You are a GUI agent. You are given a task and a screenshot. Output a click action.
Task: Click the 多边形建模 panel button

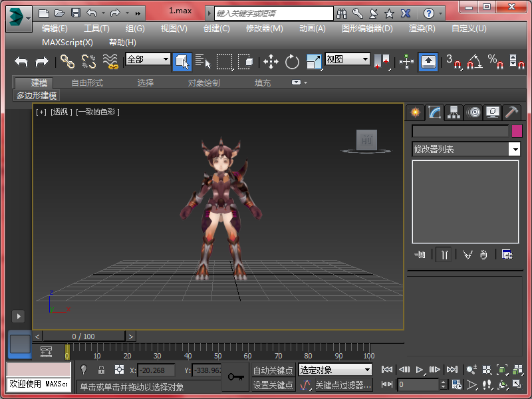(37, 96)
